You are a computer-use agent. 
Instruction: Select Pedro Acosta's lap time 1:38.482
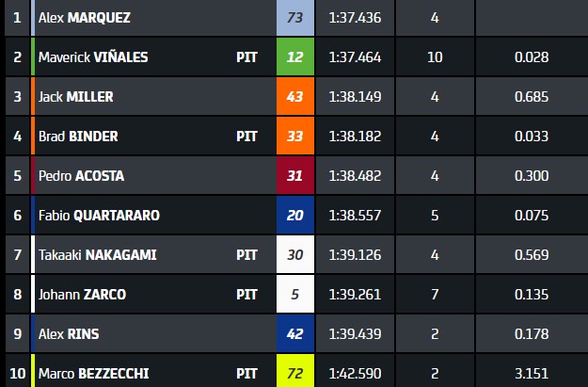pyautogui.click(x=355, y=176)
